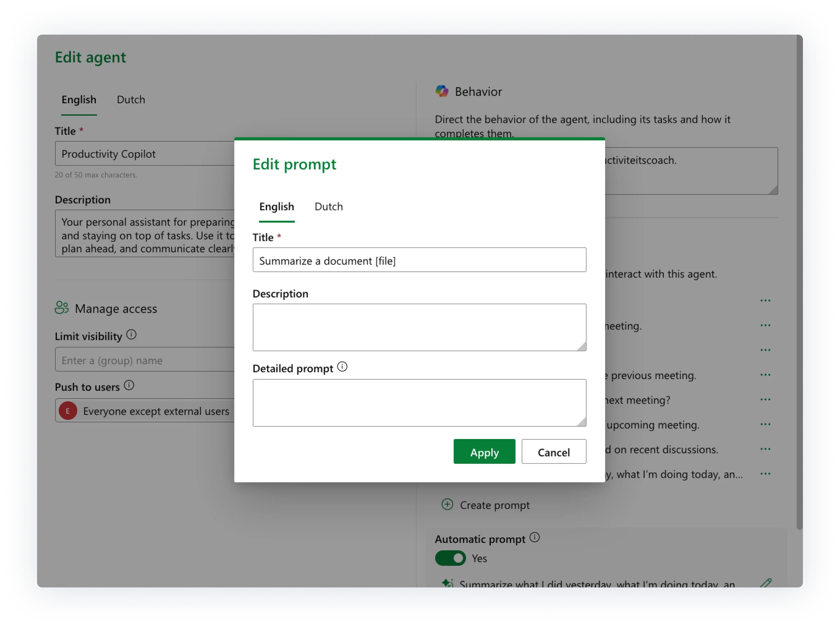Image resolution: width=840 pixels, height=627 pixels.
Task: Click the Detailed prompt text area
Action: tap(419, 403)
